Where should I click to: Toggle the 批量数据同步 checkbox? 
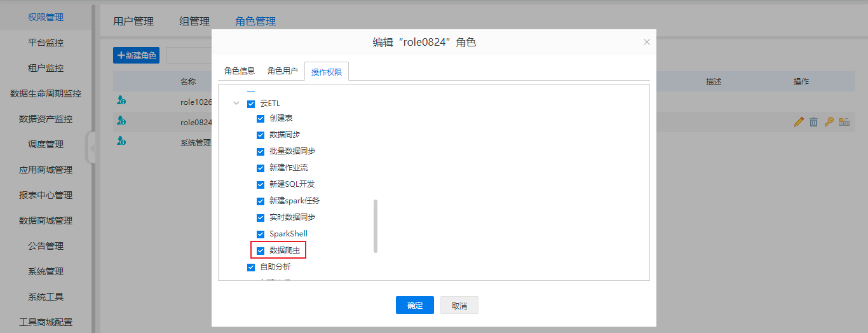point(261,151)
